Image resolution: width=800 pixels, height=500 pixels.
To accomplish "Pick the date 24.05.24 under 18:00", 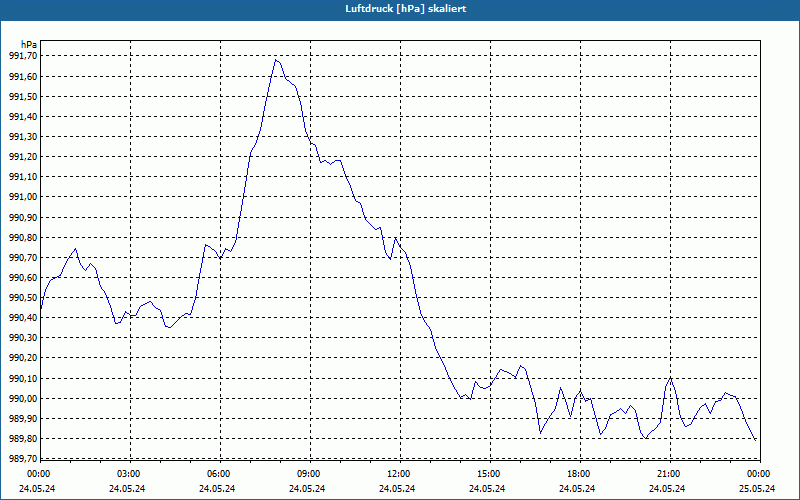I will (x=577, y=489).
